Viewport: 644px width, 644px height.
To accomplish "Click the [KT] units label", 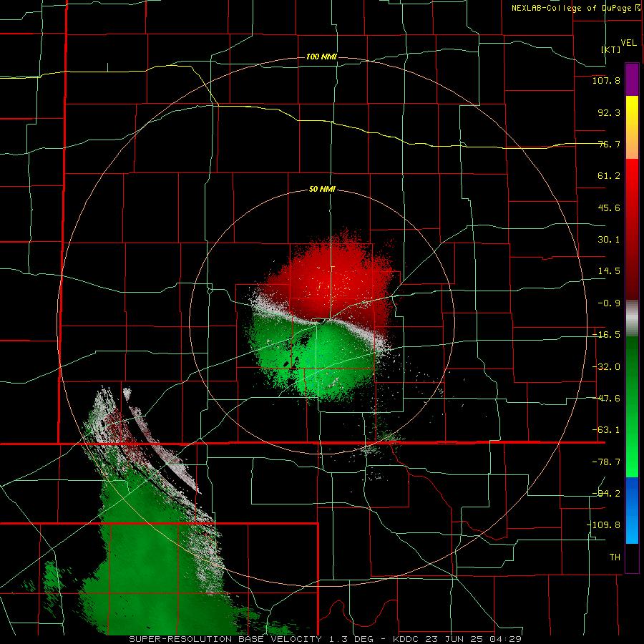I will [x=611, y=49].
